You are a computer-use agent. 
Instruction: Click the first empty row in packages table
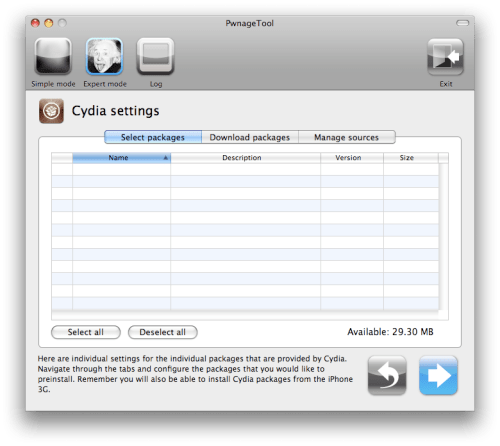tap(245, 169)
